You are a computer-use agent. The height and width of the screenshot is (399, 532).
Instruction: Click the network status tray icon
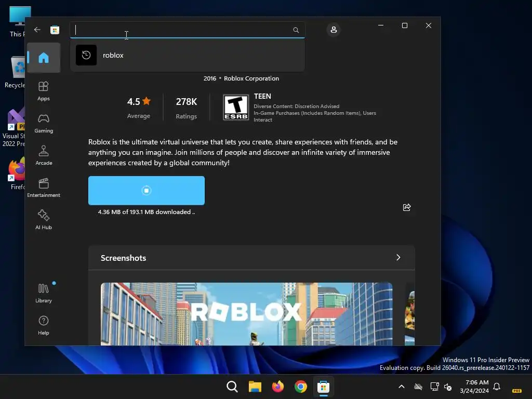[x=434, y=387]
